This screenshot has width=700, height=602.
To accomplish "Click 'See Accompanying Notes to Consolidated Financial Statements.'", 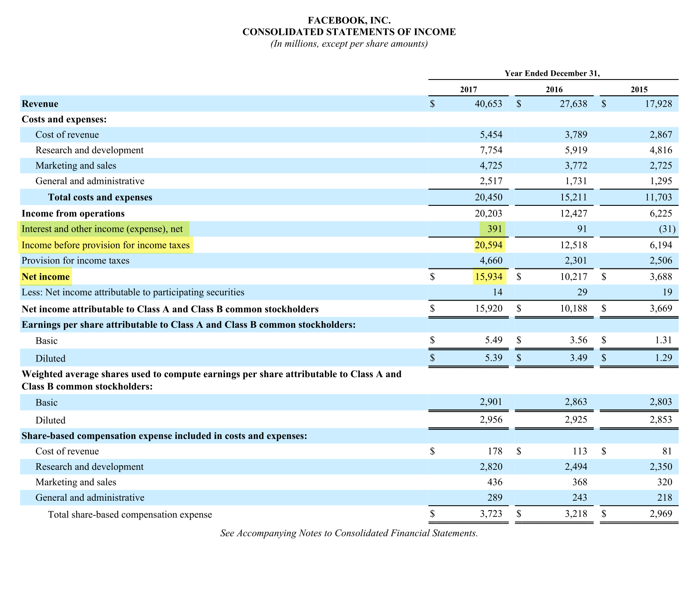I will 349,533.
